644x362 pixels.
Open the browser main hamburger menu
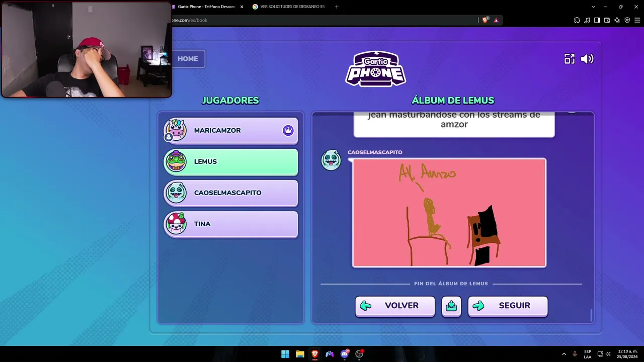pos(637,20)
